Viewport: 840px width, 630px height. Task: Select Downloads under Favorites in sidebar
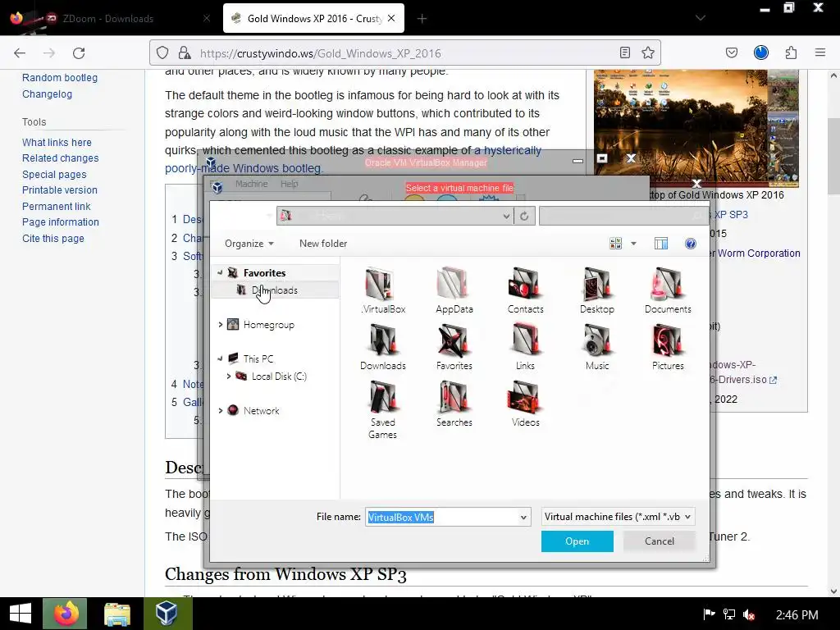275,290
